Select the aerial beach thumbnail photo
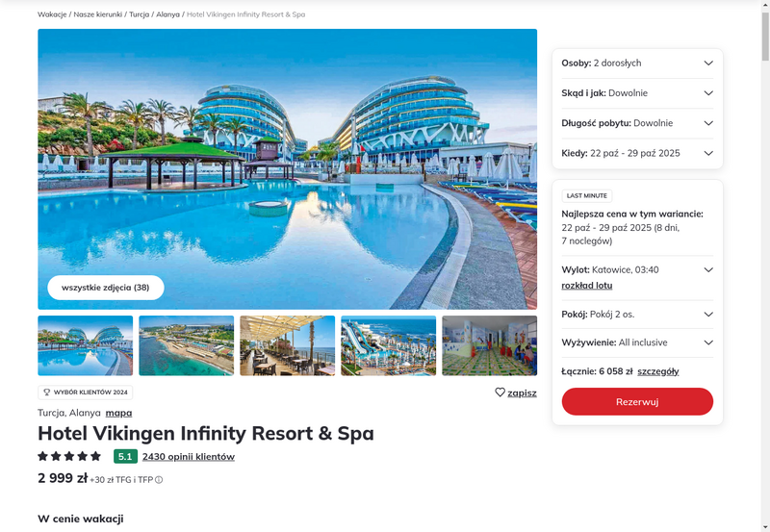The image size is (770, 532). (186, 345)
